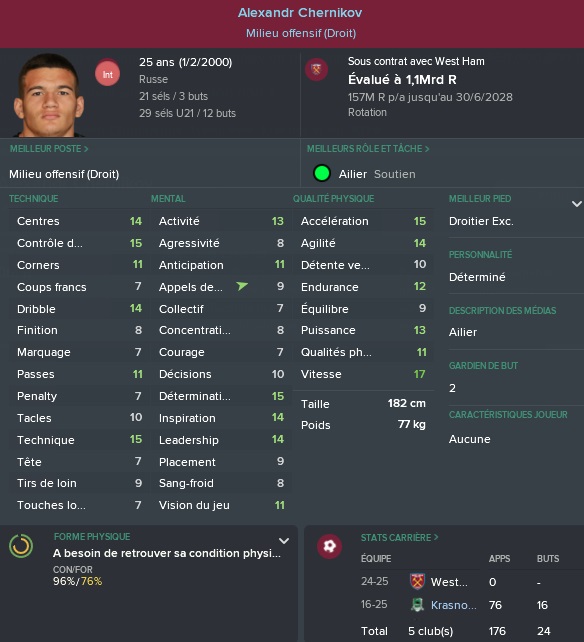The height and width of the screenshot is (642, 584).
Task: Click the CON/FOR 96%/76% condition indicator
Action: [77, 576]
